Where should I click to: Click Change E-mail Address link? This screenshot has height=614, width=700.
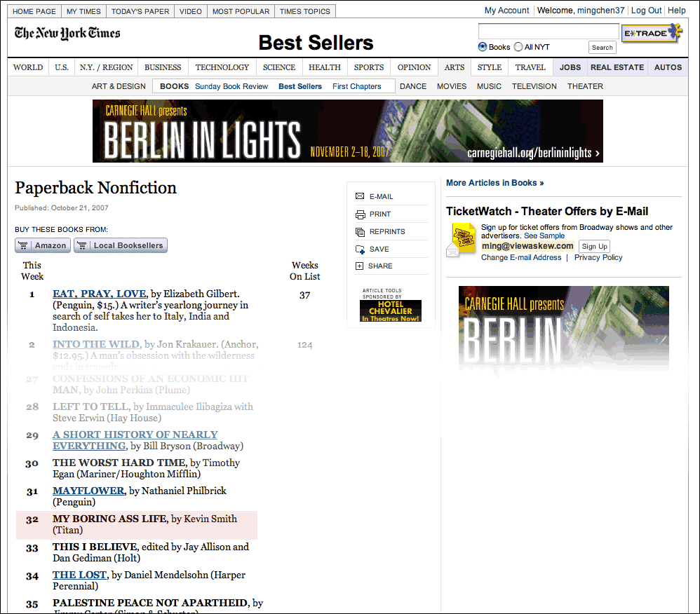point(521,257)
